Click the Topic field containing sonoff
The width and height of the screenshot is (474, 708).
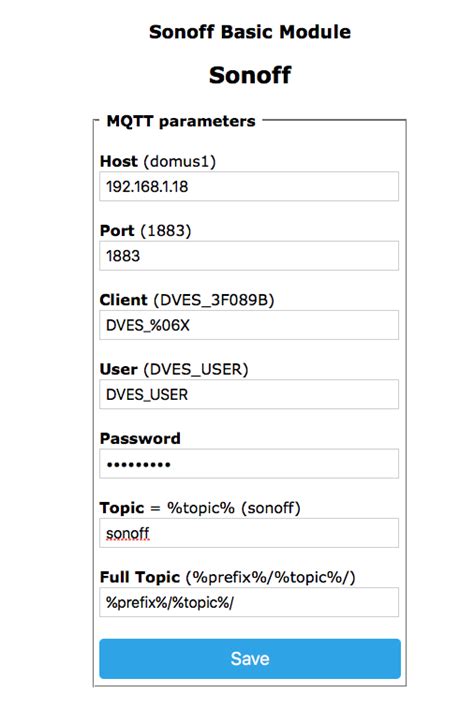click(x=249, y=533)
